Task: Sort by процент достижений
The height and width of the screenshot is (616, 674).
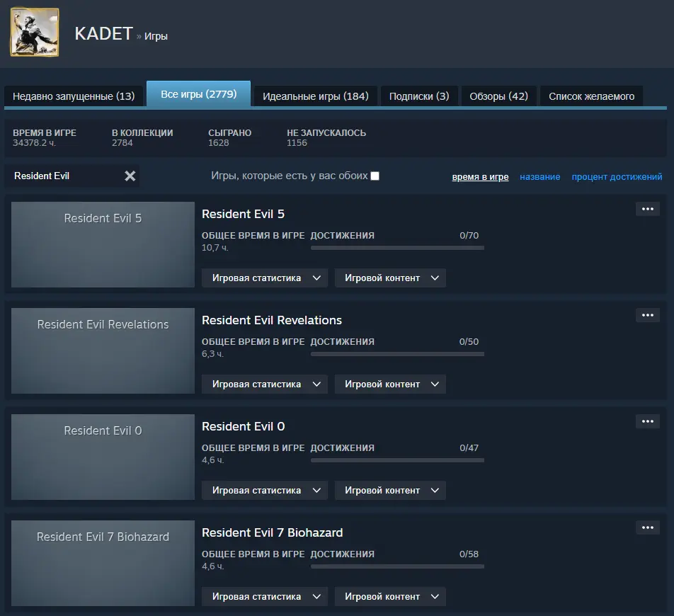Action: (617, 177)
